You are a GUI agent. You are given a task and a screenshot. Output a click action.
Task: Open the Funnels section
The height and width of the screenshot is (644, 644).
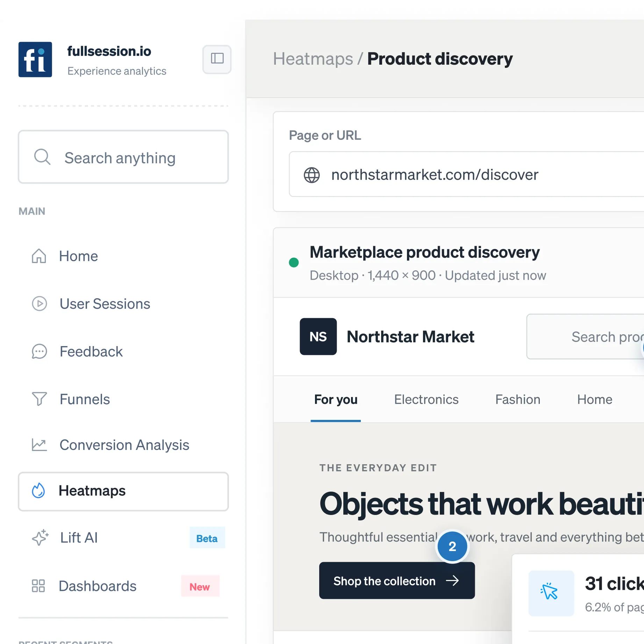coord(123,399)
